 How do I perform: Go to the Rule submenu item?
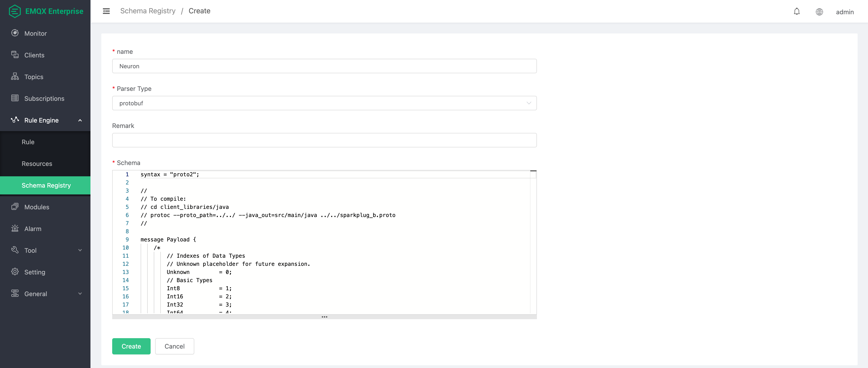tap(28, 142)
